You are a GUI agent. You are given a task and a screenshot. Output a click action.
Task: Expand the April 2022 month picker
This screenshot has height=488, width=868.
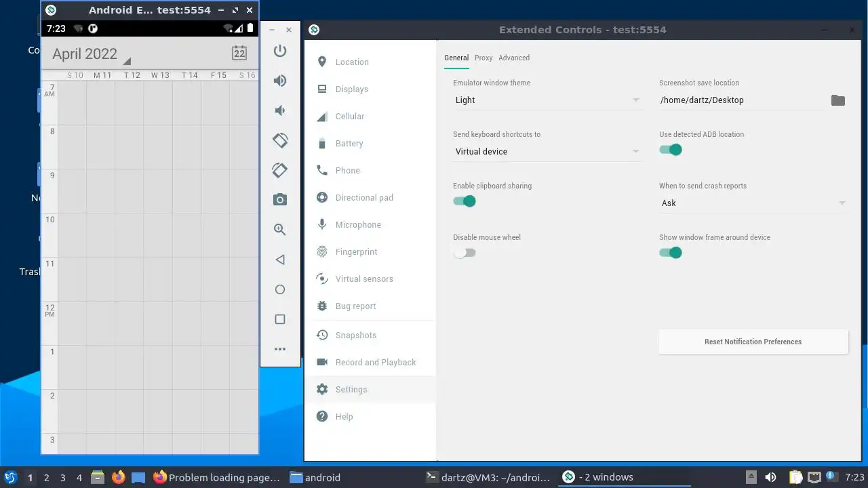click(91, 54)
